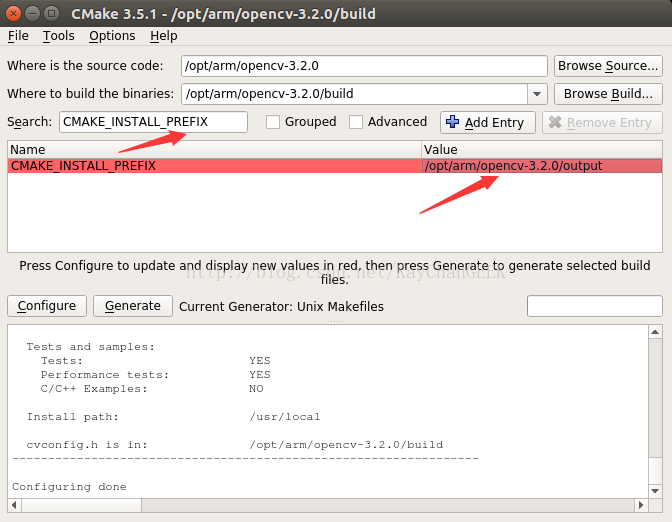Click the Configure button
The height and width of the screenshot is (522, 672).
click(47, 306)
